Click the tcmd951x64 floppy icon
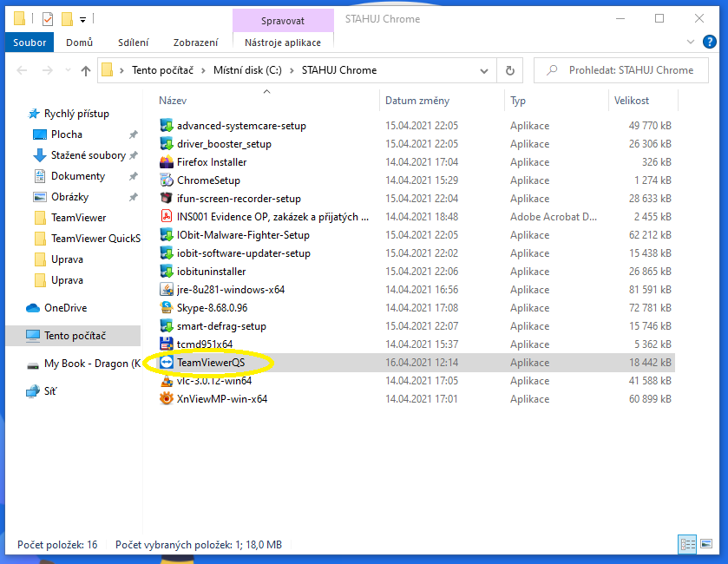The height and width of the screenshot is (564, 728). pos(167,344)
